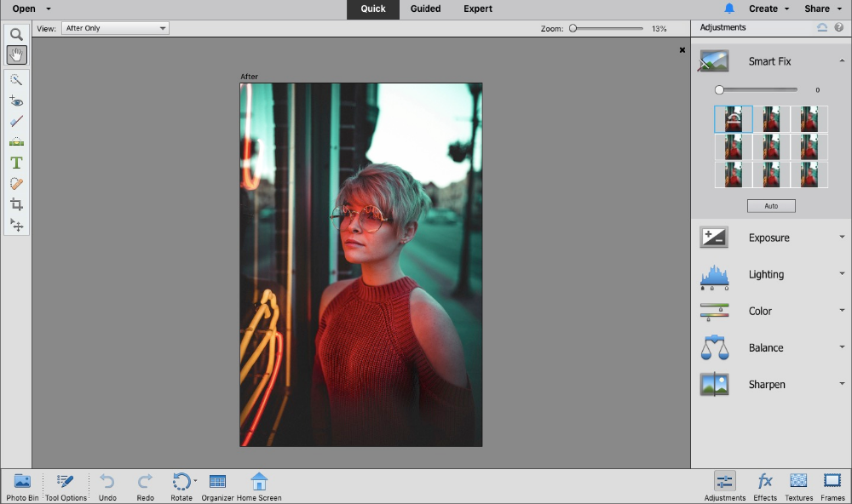
Task: Select the Red Eye Removal tool
Action: (16, 100)
